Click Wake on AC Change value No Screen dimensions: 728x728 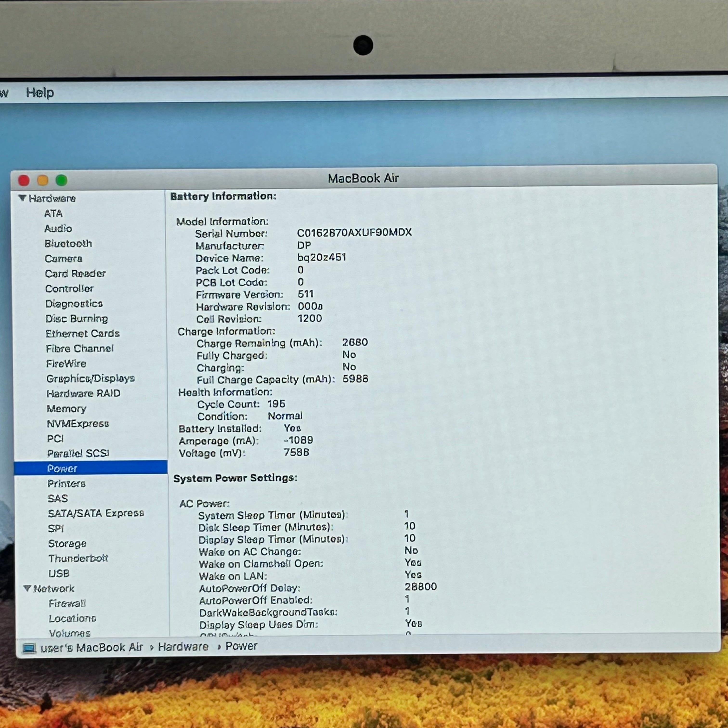point(411,551)
